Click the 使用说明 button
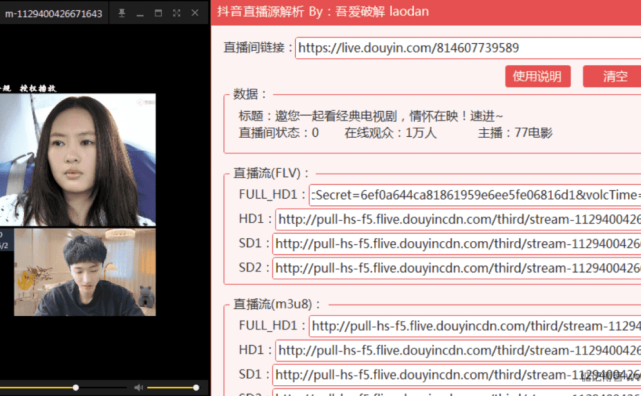 (x=538, y=76)
